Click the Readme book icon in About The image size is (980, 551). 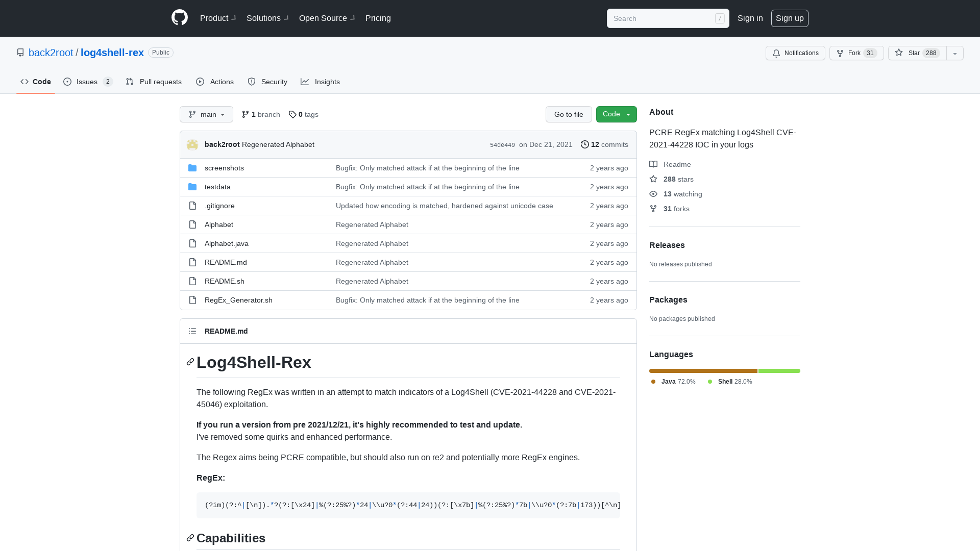653,164
